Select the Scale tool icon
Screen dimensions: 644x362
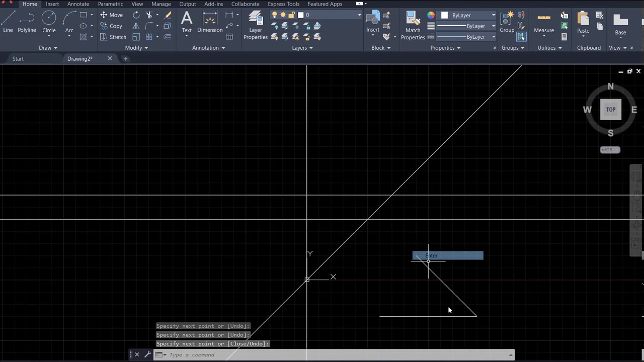click(x=136, y=37)
